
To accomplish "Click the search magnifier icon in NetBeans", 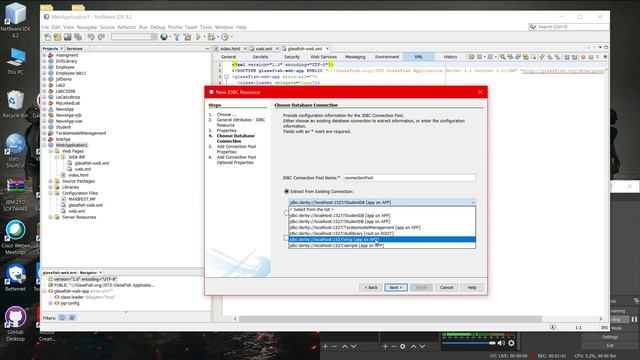I will [x=533, y=27].
